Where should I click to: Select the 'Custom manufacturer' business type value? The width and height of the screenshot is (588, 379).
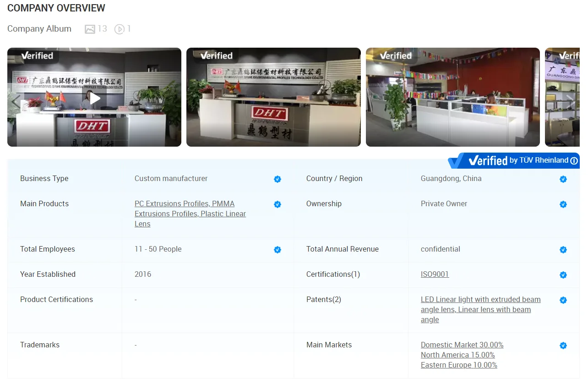pyautogui.click(x=171, y=178)
